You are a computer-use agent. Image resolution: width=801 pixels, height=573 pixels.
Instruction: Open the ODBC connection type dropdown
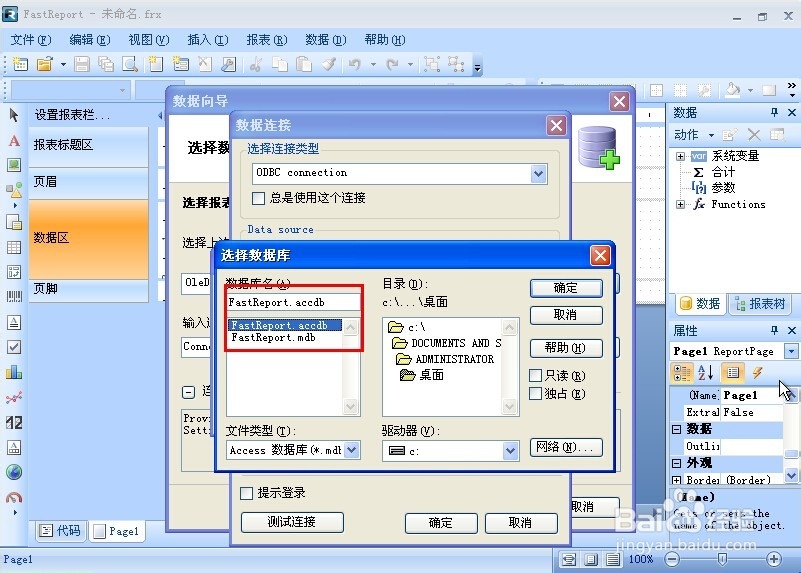click(538, 174)
